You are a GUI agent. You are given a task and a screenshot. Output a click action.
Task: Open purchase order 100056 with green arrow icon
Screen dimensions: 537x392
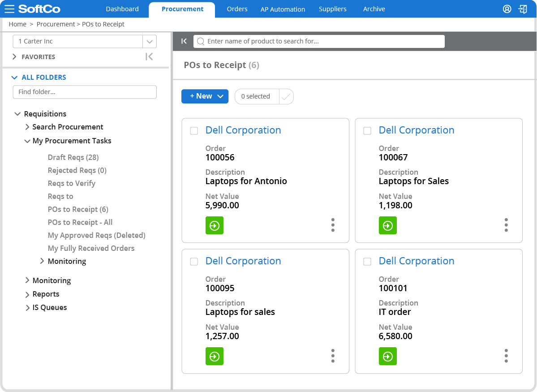pyautogui.click(x=214, y=225)
